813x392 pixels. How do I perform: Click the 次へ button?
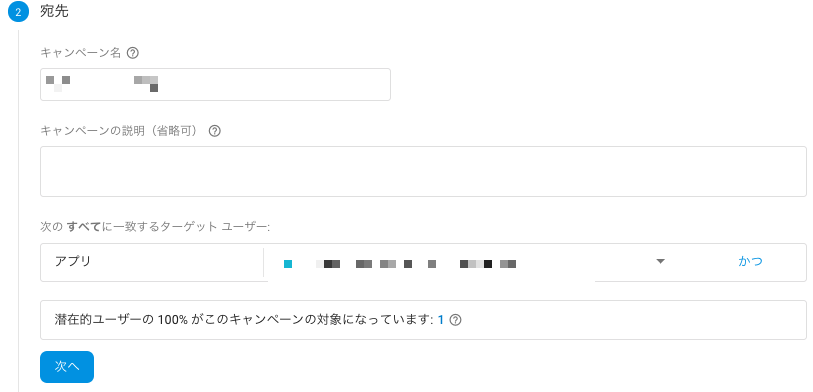click(67, 367)
